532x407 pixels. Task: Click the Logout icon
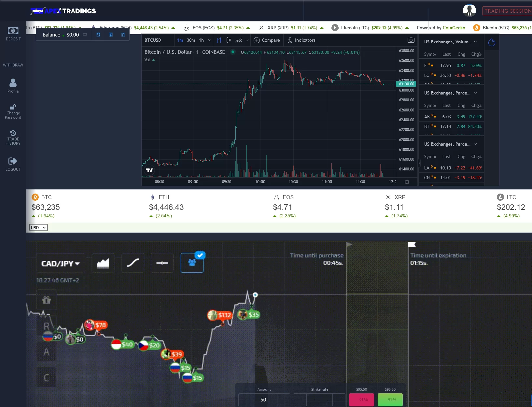click(13, 161)
